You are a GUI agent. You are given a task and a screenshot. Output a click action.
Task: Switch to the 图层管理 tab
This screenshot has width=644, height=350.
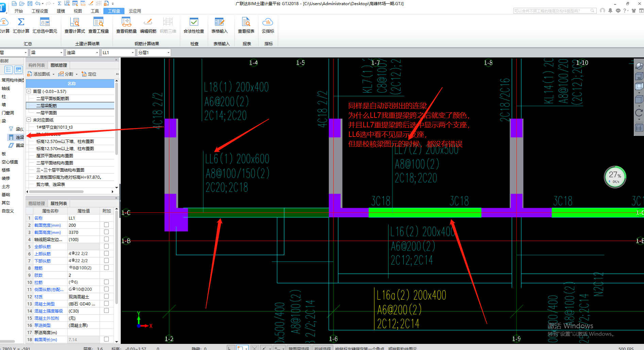pos(37,203)
